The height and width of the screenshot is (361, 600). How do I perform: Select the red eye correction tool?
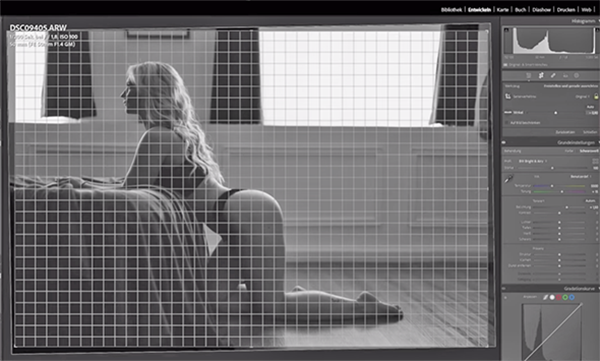click(565, 76)
